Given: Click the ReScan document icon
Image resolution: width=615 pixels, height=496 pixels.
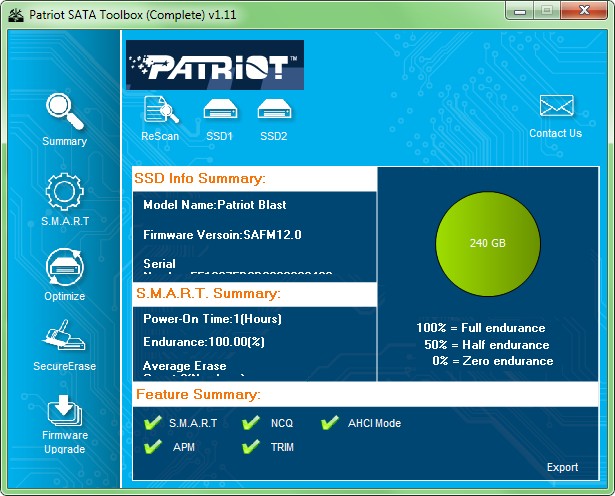Looking at the screenshot, I should (x=161, y=110).
